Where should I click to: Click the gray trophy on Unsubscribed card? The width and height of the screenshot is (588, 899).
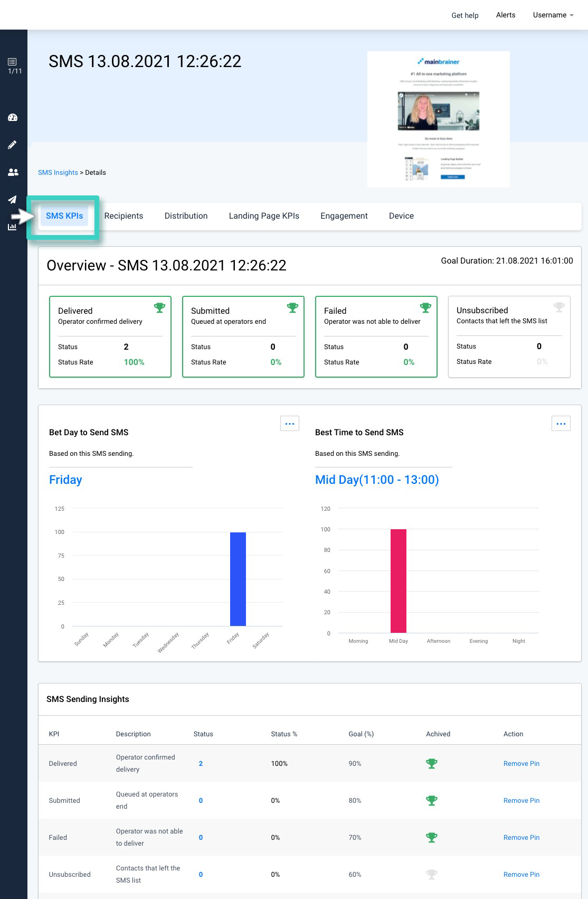[x=559, y=307]
